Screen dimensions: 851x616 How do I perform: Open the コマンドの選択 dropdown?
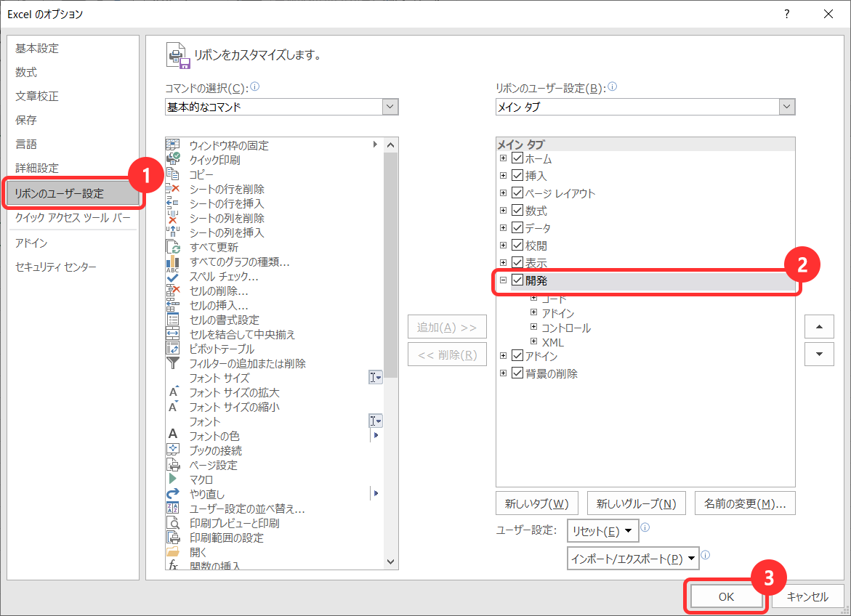(x=390, y=107)
